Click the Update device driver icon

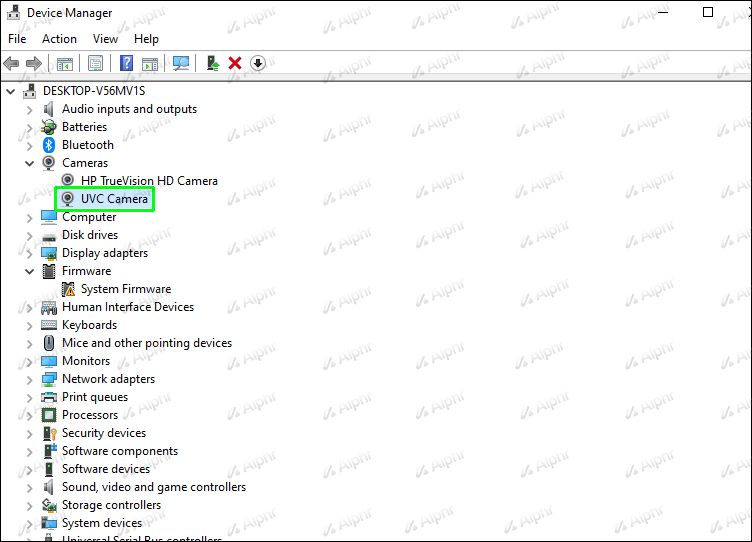coord(212,63)
